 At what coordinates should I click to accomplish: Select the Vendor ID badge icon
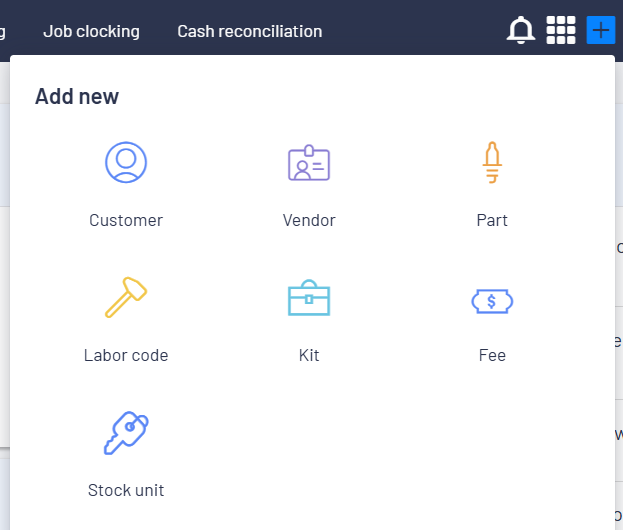309,162
